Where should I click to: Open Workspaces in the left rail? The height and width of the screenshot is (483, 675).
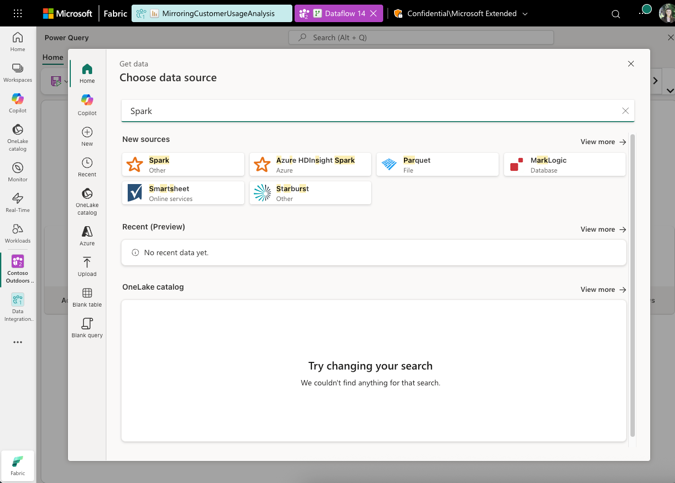pos(18,72)
